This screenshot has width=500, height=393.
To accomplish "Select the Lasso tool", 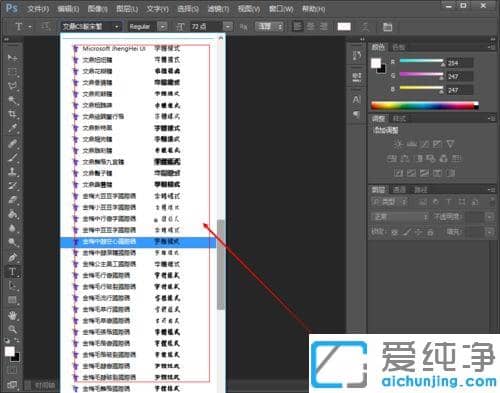I will tap(13, 86).
